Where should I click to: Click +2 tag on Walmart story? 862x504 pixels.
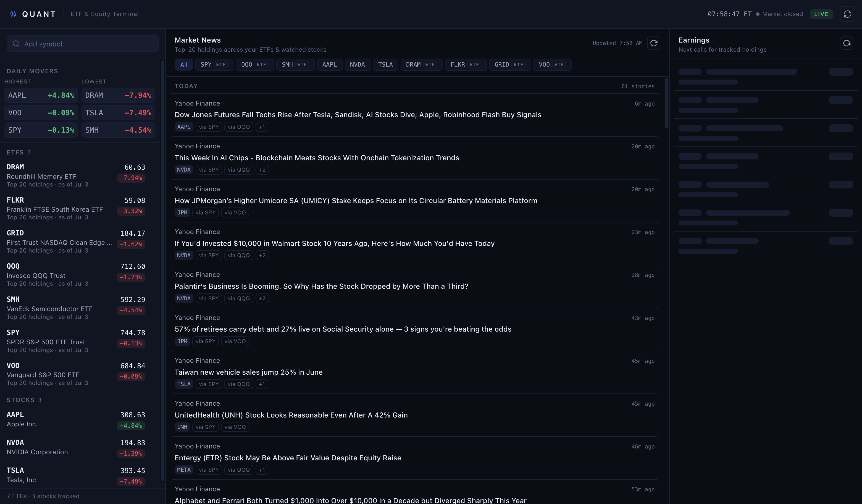262,256
